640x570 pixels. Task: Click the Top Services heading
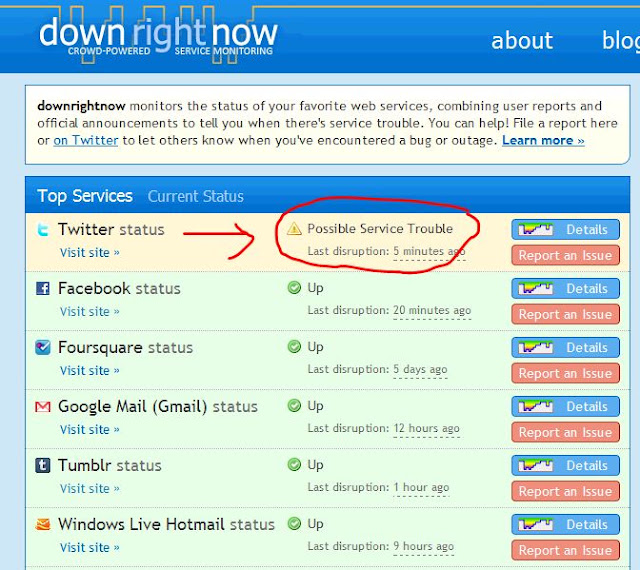[x=85, y=196]
